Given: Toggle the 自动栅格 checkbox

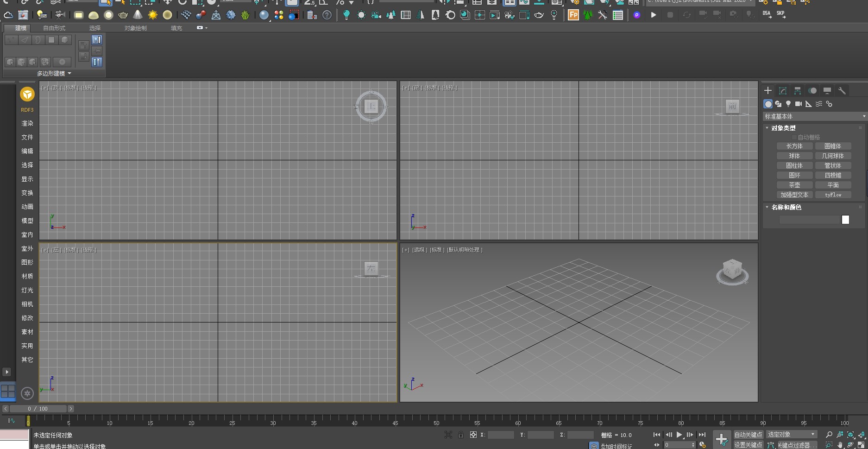Looking at the screenshot, I should pyautogui.click(x=794, y=137).
